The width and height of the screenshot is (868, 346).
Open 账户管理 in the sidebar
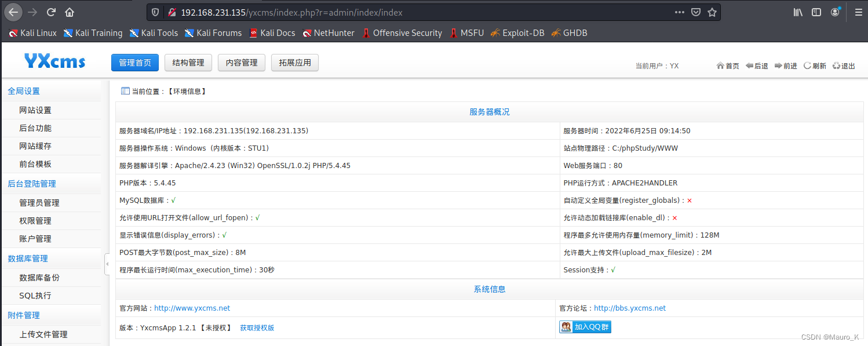[35, 239]
